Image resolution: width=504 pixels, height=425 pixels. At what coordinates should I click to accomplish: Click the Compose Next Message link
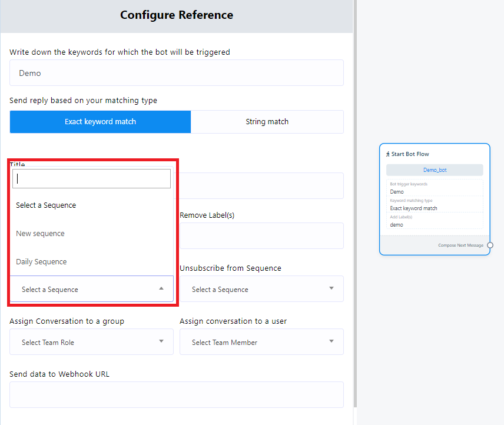click(x=460, y=245)
